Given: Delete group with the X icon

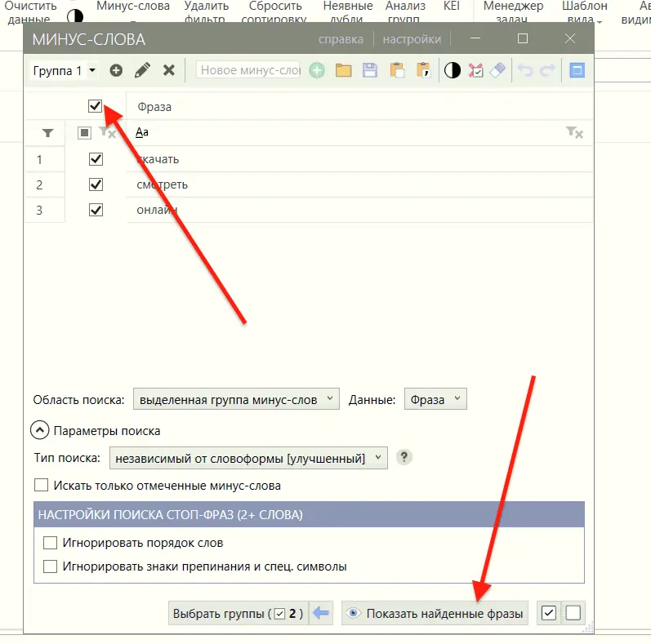Looking at the screenshot, I should coord(168,70).
